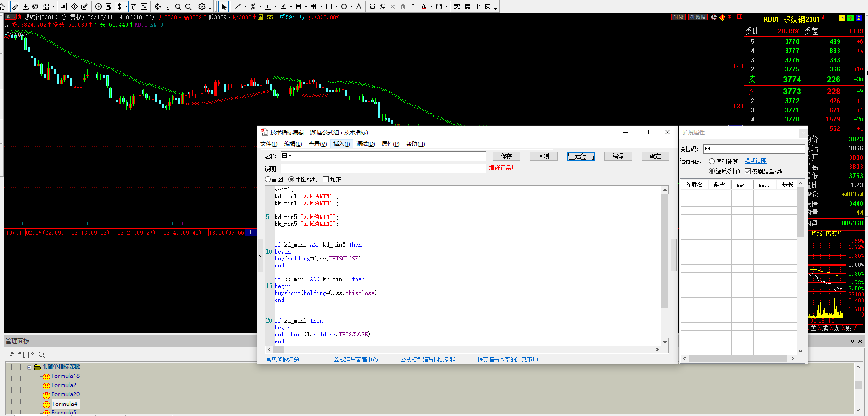
Task: Click the clock icon above chart
Action: pyautogui.click(x=714, y=17)
